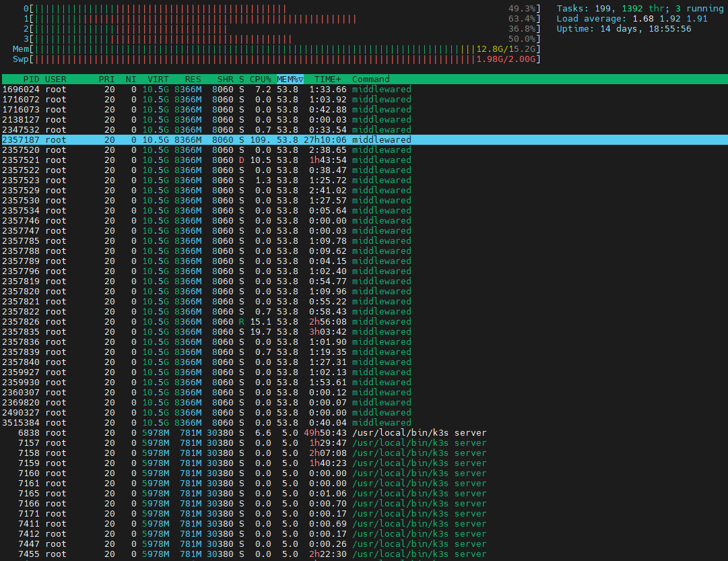Click the 49h50:43 time value
Image resolution: width=728 pixels, height=561 pixels.
pos(325,433)
